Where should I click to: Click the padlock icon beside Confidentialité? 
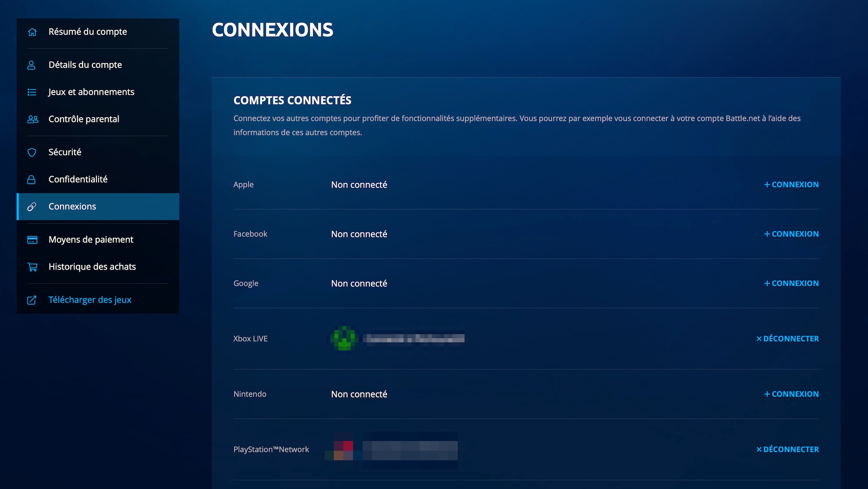point(31,179)
